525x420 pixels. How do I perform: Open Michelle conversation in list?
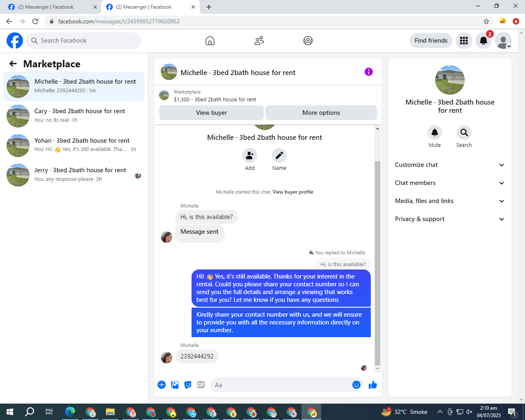[74, 87]
